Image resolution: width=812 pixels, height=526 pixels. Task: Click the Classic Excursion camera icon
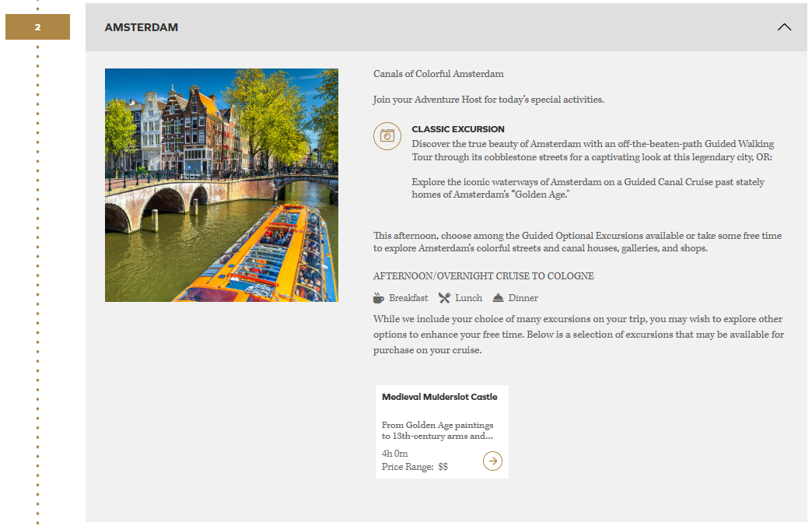[387, 135]
